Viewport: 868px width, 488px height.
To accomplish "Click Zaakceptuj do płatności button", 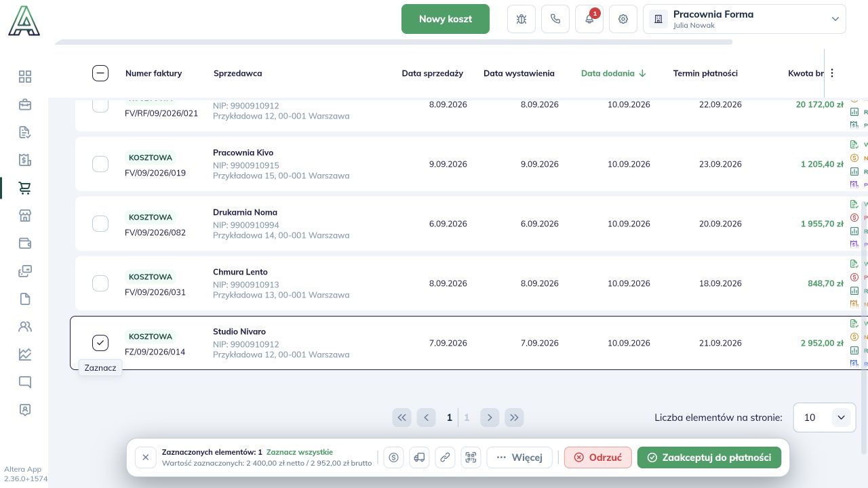I will pos(709,457).
